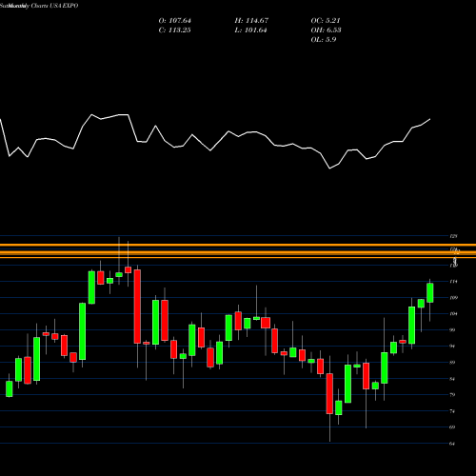Click the 64 price axis label

coord(452,444)
